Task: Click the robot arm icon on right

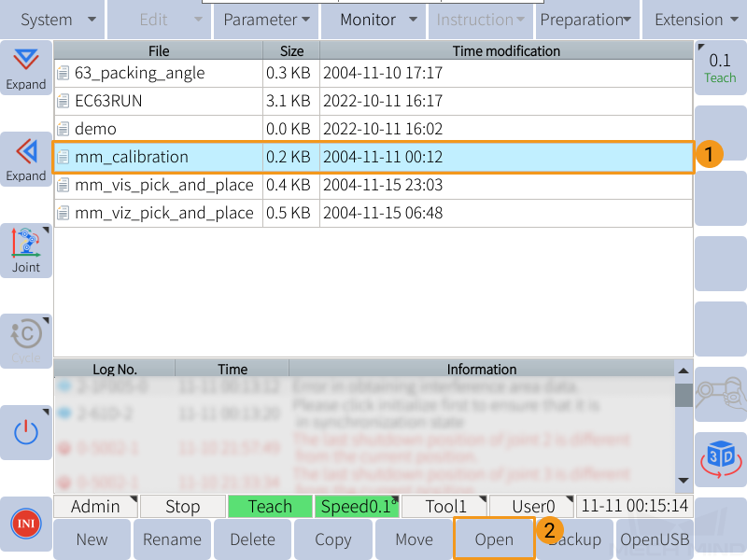Action: pos(721,394)
